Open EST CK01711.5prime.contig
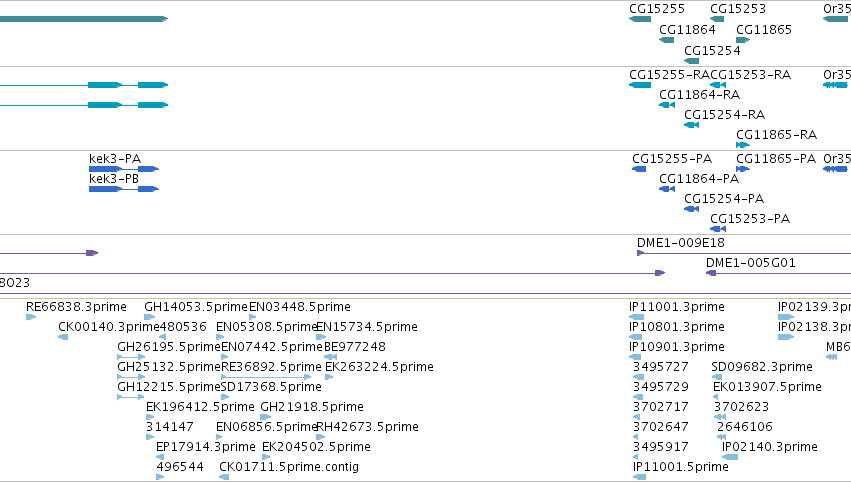Screen dimensions: 851x482 (289, 467)
